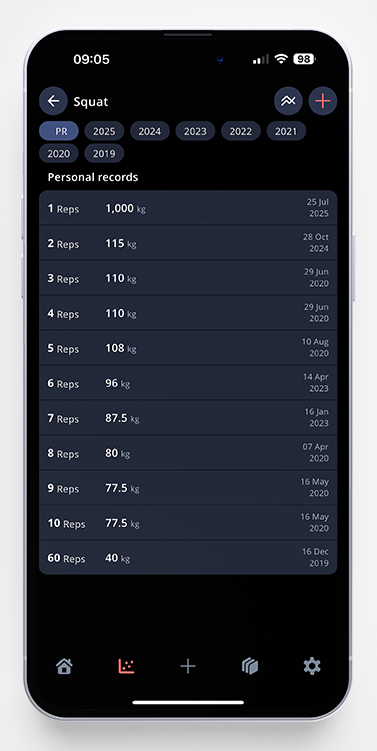Go to Home in bottom navigation
The height and width of the screenshot is (751, 377).
point(64,666)
